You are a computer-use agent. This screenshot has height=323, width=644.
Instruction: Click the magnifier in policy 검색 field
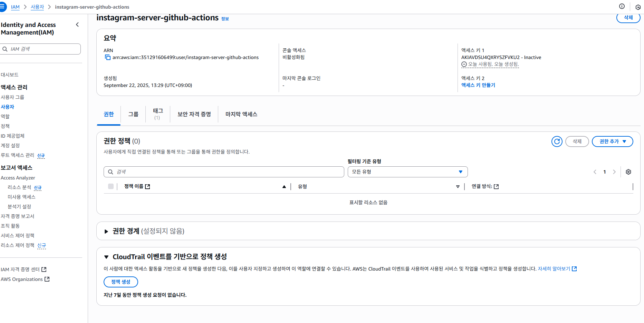[110, 172]
